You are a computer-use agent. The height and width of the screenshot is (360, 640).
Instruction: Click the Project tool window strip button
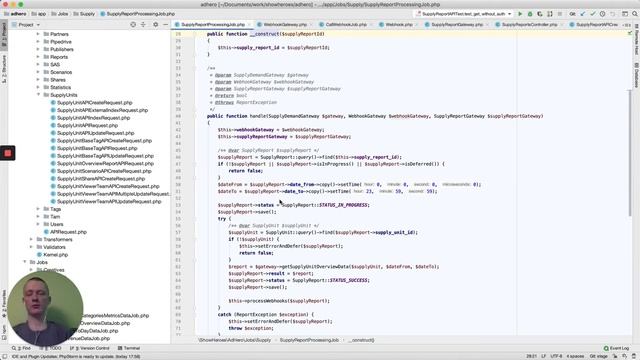pos(4,35)
